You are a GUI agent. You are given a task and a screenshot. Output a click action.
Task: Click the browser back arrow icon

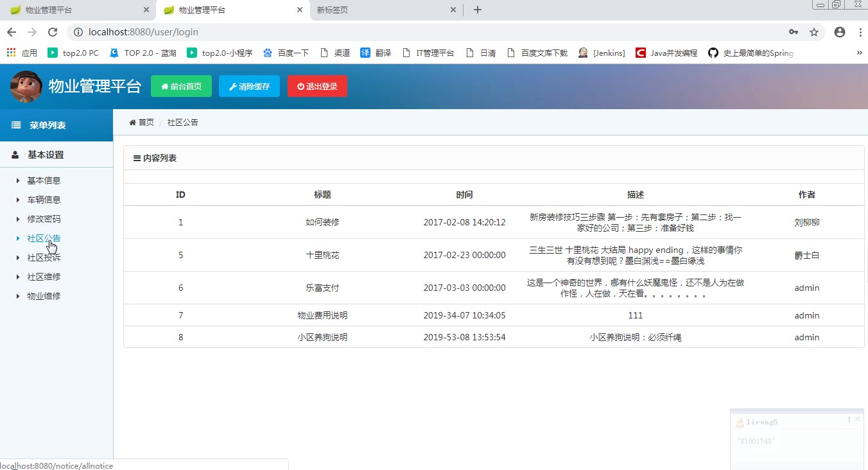point(11,32)
